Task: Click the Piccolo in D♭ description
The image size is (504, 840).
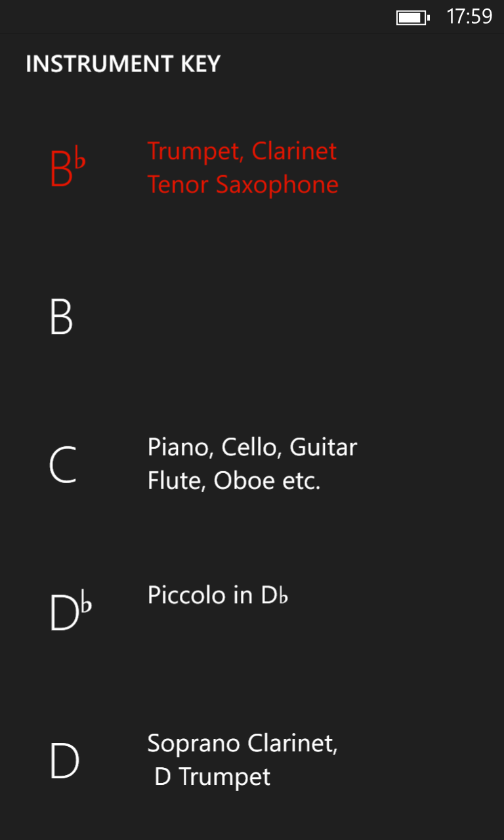Action: [217, 595]
